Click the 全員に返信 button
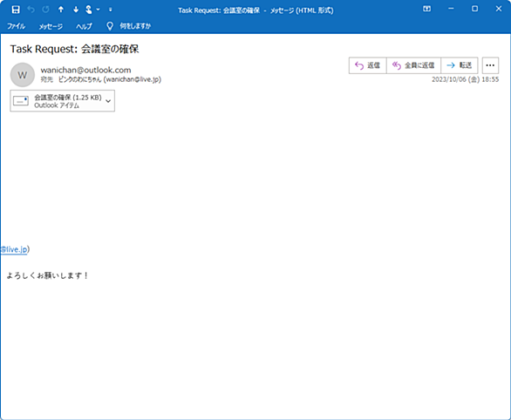The width and height of the screenshot is (511, 420). click(x=413, y=65)
